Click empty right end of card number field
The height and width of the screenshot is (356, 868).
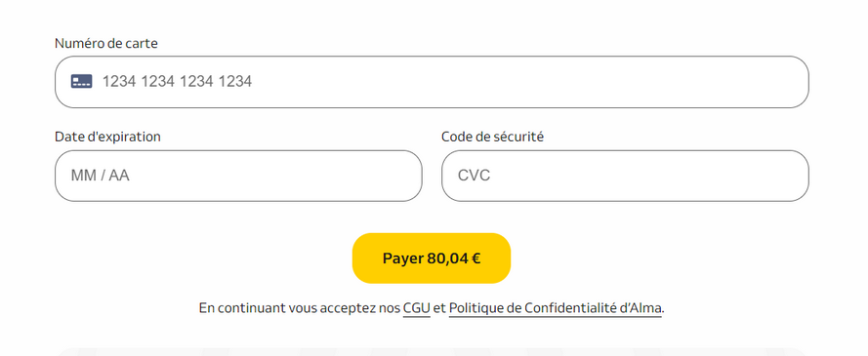click(x=720, y=82)
